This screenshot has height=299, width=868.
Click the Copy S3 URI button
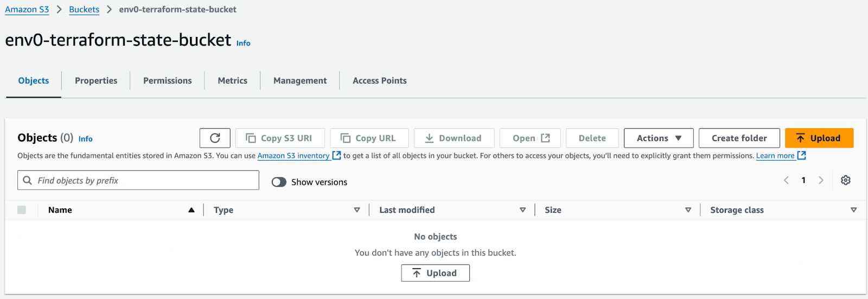(280, 138)
